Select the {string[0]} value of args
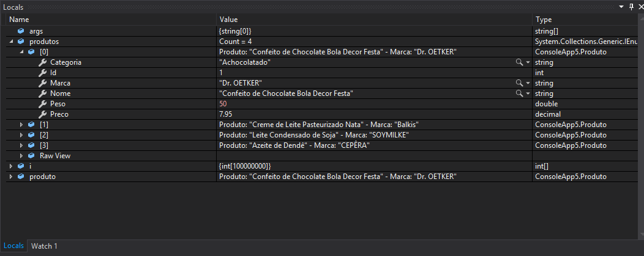The height and width of the screenshot is (256, 644). [x=235, y=31]
